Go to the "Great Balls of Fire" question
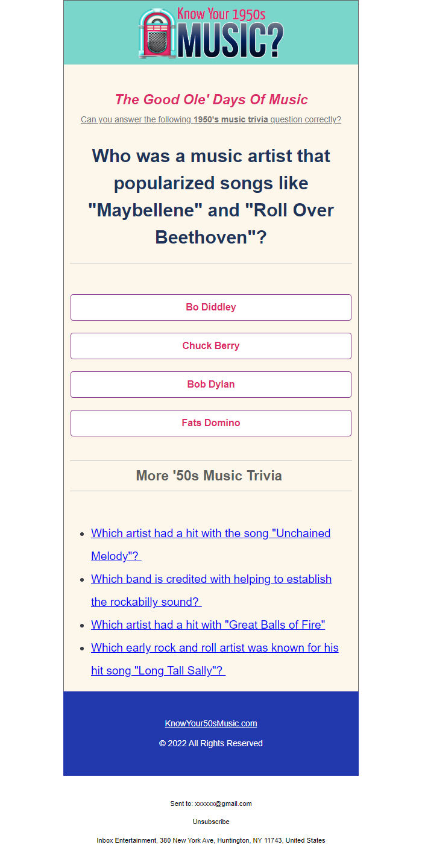Viewport: 422px width, 868px height. click(x=208, y=625)
